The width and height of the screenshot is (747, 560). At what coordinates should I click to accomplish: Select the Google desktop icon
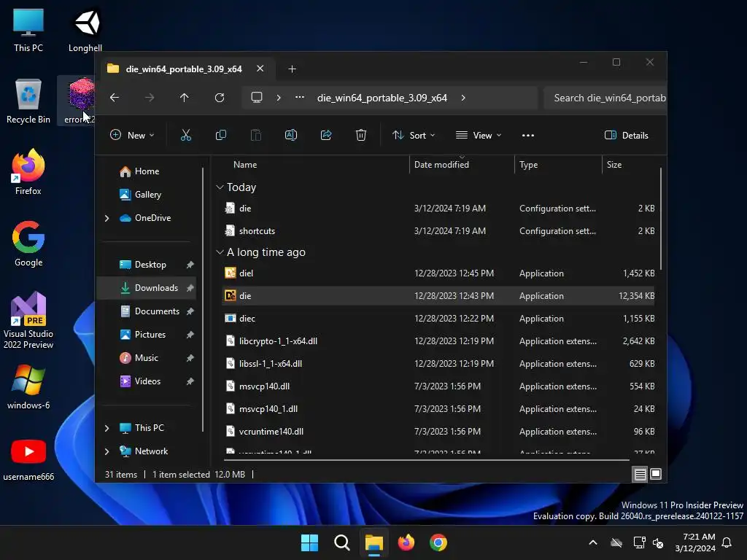[x=28, y=244]
